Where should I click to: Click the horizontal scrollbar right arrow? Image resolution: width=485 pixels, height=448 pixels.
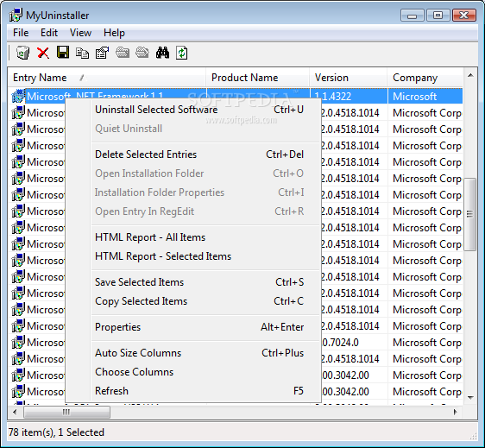(x=456, y=412)
